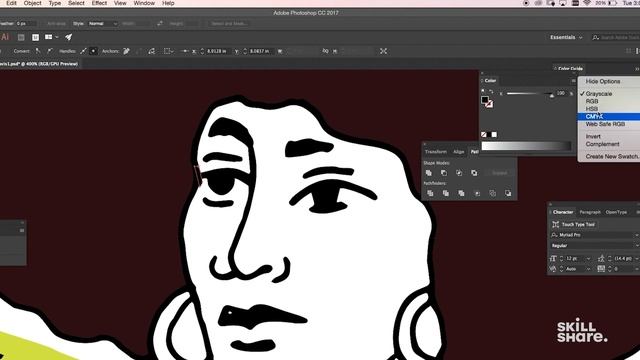Choose RGB in color panel menu
Screen dimensions: 640x360
click(x=592, y=101)
